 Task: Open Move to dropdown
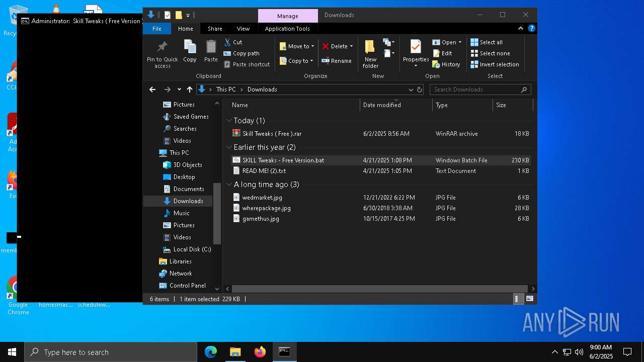[297, 46]
